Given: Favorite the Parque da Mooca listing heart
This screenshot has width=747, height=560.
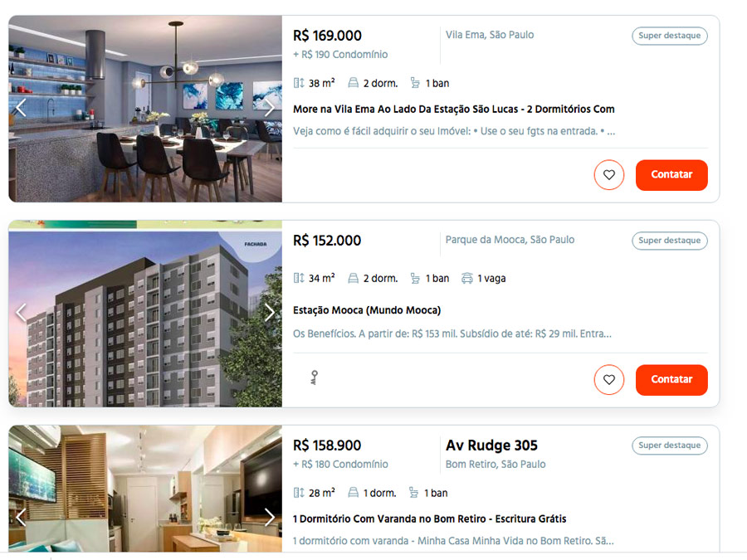Looking at the screenshot, I should coord(609,379).
